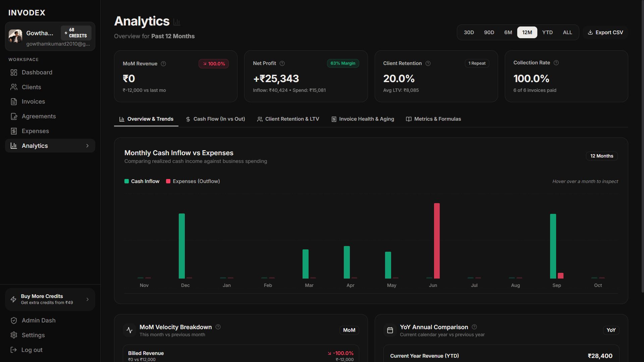
Task: Select the 30D time range
Action: [x=469, y=33]
